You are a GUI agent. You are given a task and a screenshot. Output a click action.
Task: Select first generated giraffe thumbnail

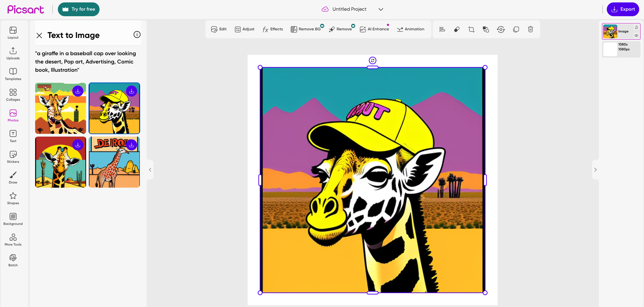pyautogui.click(x=61, y=108)
